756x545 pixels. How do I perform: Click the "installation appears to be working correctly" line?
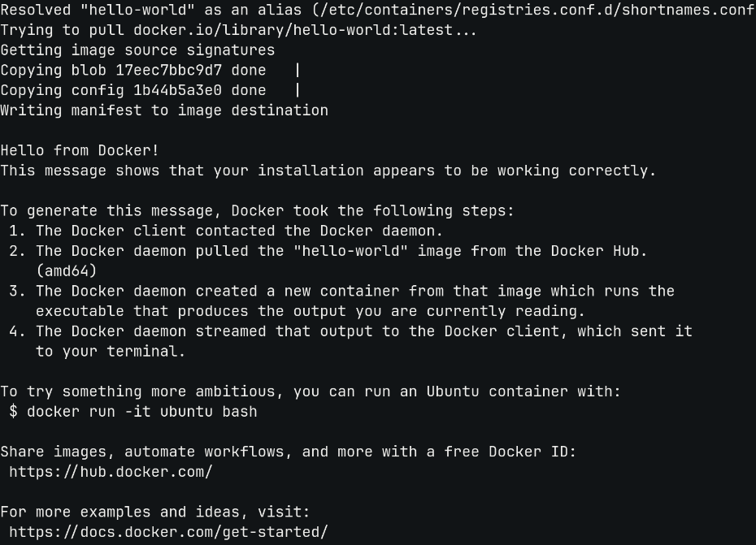click(x=328, y=171)
